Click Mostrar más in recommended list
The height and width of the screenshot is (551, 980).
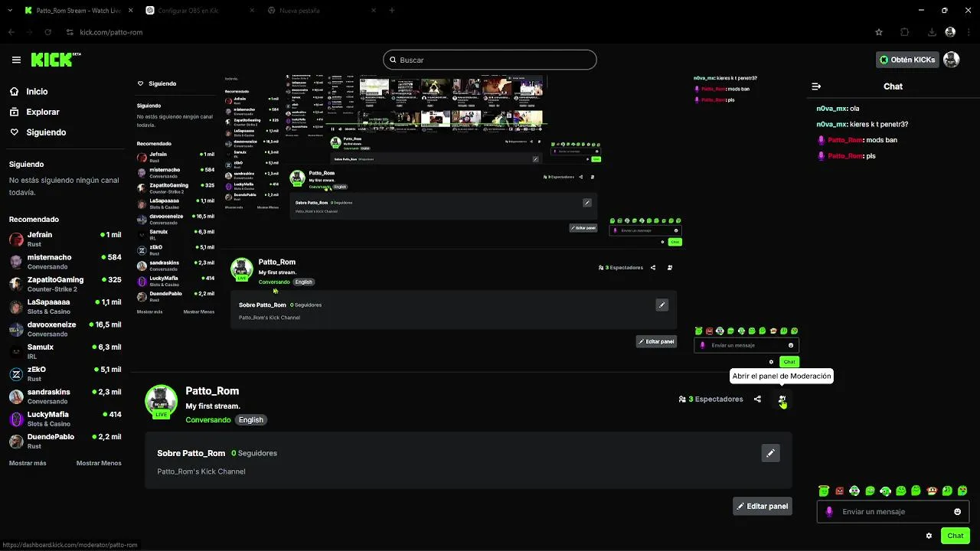click(28, 463)
